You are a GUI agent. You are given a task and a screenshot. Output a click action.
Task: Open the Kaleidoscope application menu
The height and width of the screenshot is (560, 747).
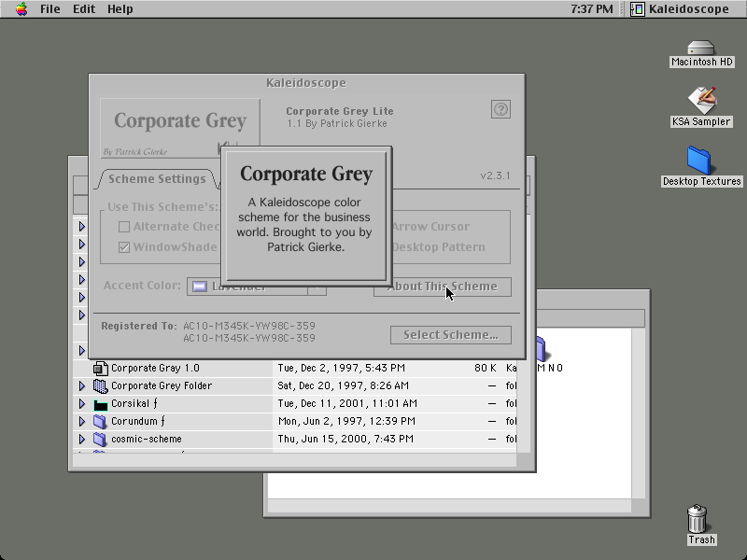click(680, 9)
